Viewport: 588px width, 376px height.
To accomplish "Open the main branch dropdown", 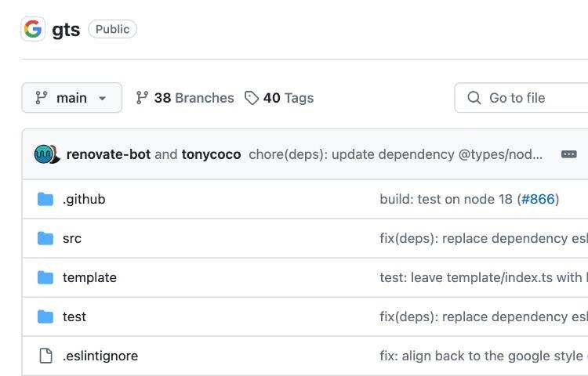I will (x=71, y=98).
